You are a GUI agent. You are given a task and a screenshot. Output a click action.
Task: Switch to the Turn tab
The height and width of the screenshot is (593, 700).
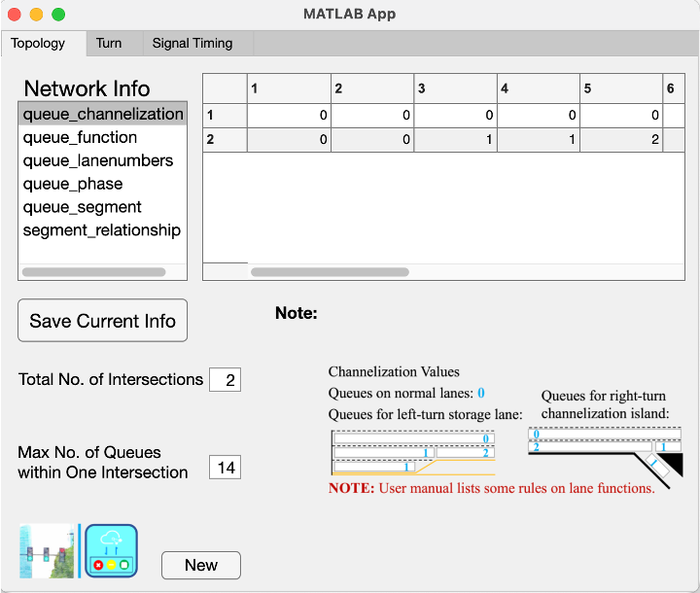(x=109, y=44)
